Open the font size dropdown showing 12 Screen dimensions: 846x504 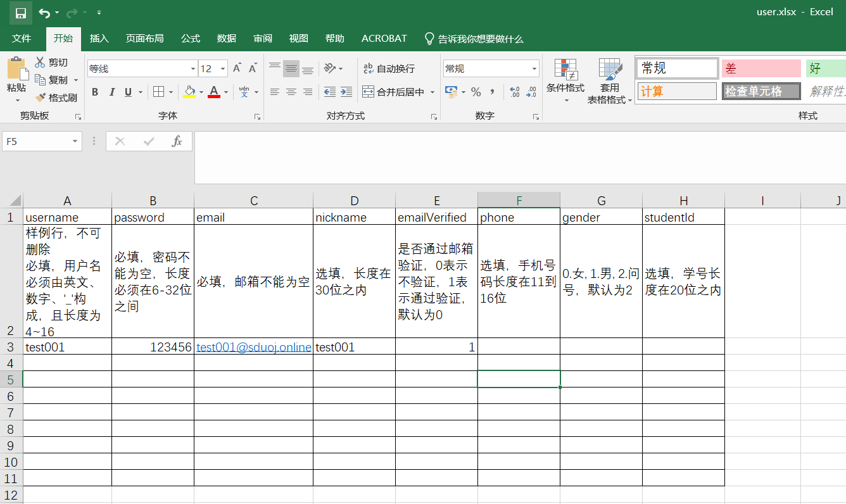[x=223, y=68]
